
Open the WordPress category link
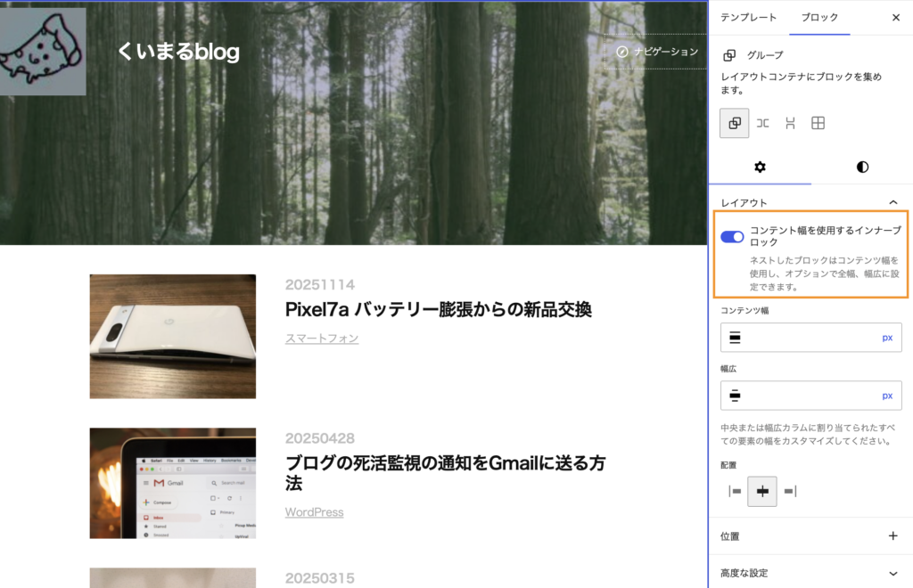pyautogui.click(x=315, y=512)
